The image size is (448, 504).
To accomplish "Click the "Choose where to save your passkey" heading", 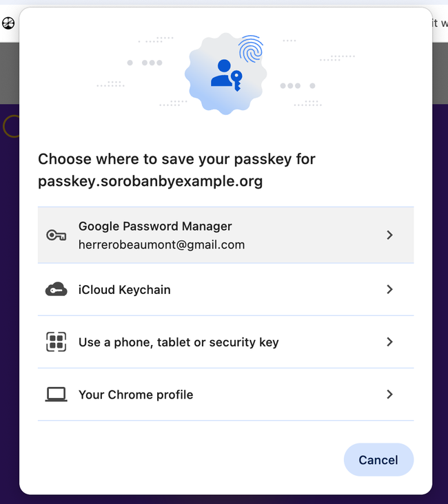I will [176, 159].
